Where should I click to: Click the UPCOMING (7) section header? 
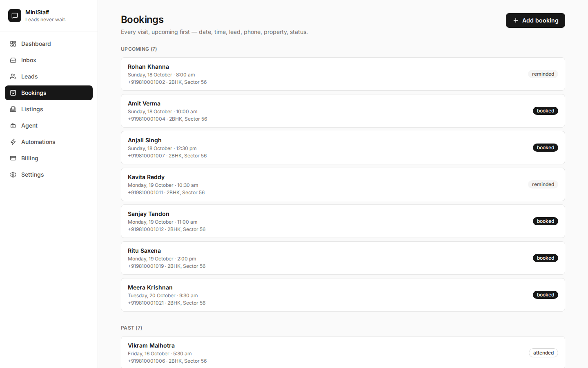[x=139, y=49]
